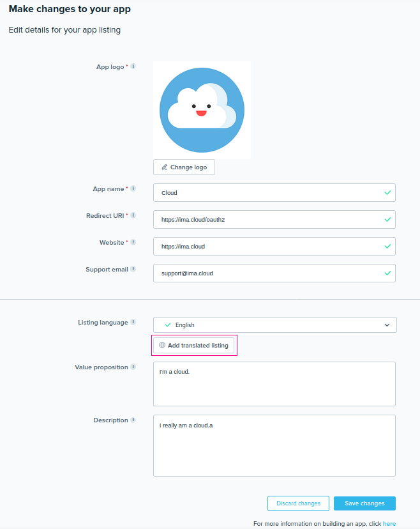Open the Listing language dropdown
This screenshot has height=529, width=420.
pyautogui.click(x=274, y=325)
